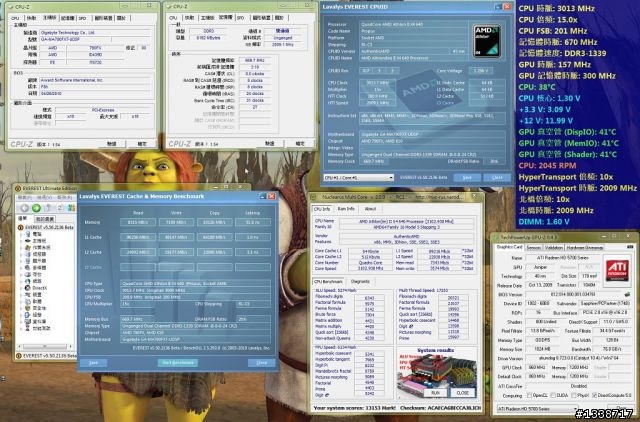The image size is (640, 422).
Task: Click the AMD Athlon logo in EVEREST CPUID
Action: coord(487,41)
